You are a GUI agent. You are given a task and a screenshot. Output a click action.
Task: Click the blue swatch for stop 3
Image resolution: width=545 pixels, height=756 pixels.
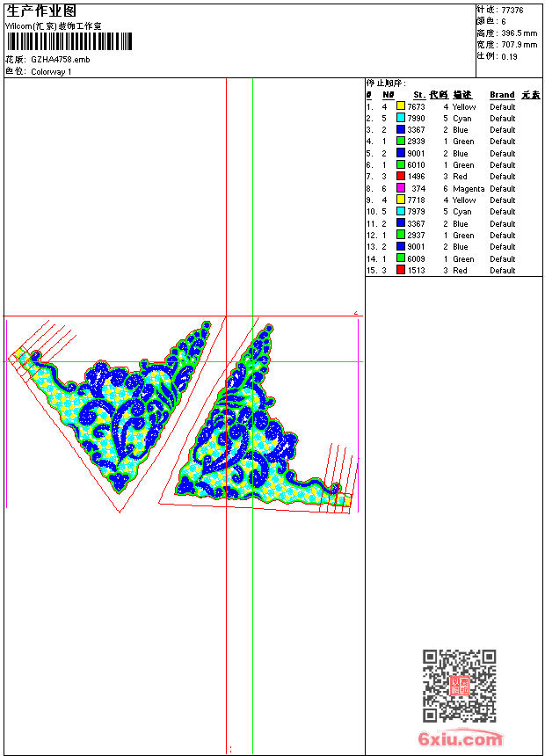pos(401,129)
